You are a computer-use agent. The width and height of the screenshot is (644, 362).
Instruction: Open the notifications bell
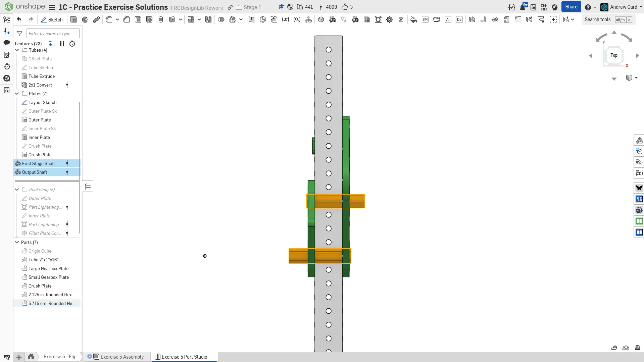522,7
